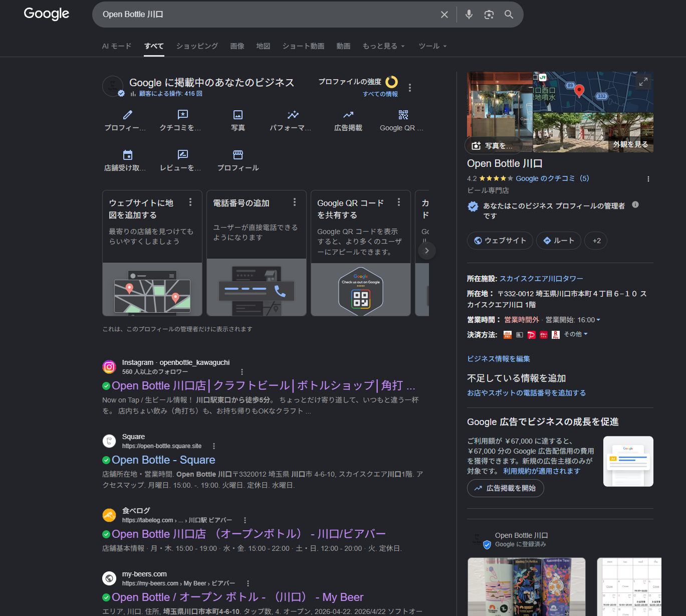Open the スカイスクエア川口タワー link

click(541, 279)
